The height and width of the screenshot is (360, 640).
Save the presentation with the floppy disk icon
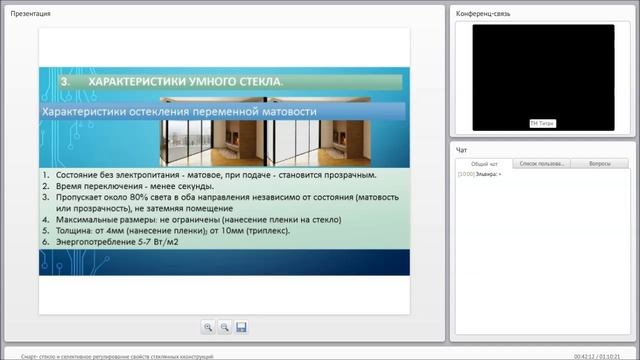click(241, 327)
